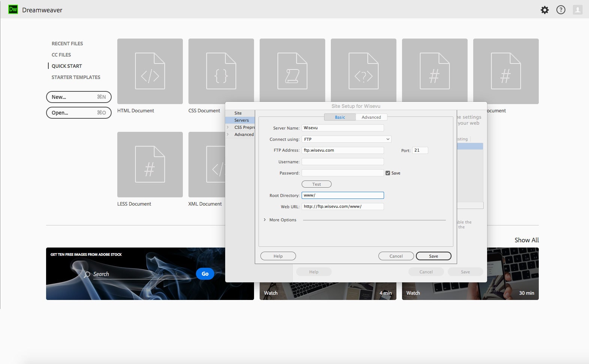Open the 4 min Watch video
This screenshot has width=589, height=364.
(328, 291)
